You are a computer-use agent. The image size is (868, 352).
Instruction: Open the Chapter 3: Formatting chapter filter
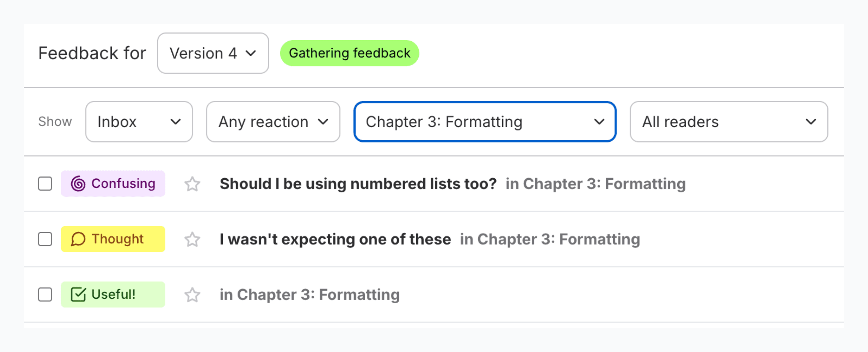click(484, 122)
